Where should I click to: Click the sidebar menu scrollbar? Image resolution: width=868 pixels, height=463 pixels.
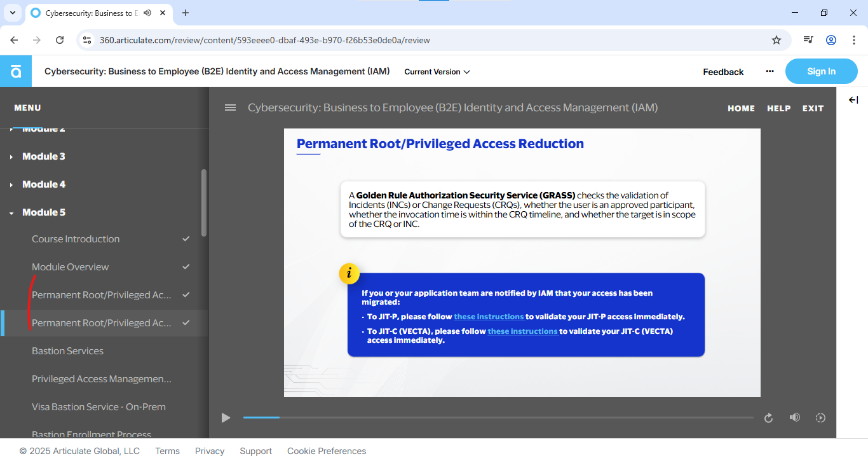point(204,202)
